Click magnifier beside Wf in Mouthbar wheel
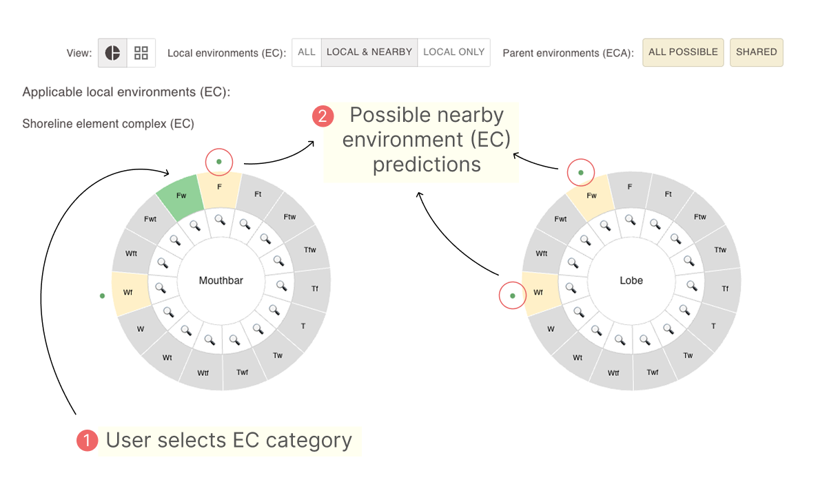This screenshot has width=827, height=504. click(160, 288)
